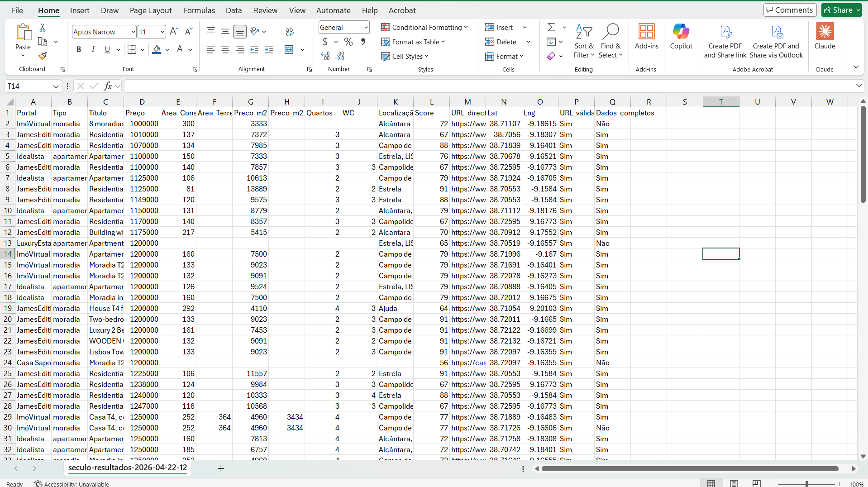868x487 pixels.
Task: Click the Cut scissors icon
Action: click(x=43, y=28)
